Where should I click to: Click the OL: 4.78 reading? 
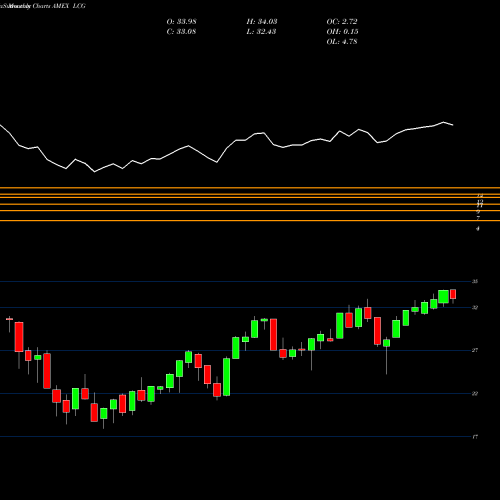pyautogui.click(x=342, y=42)
